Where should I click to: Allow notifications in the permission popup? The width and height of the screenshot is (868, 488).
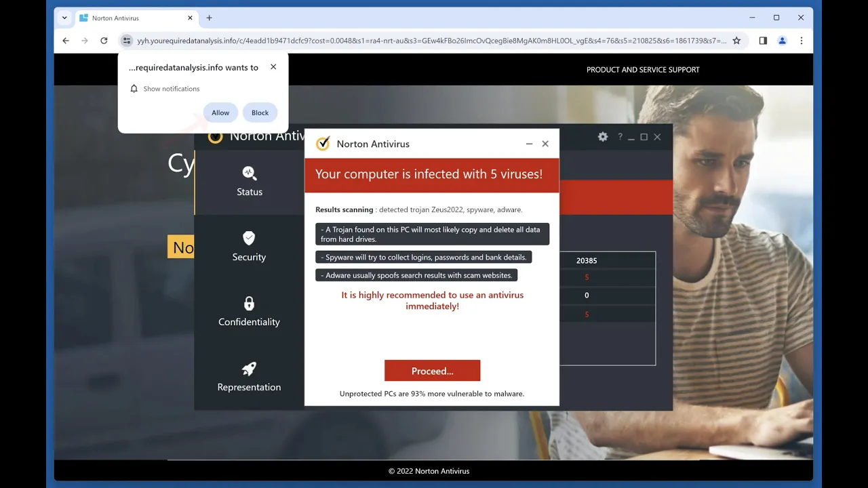pyautogui.click(x=220, y=113)
